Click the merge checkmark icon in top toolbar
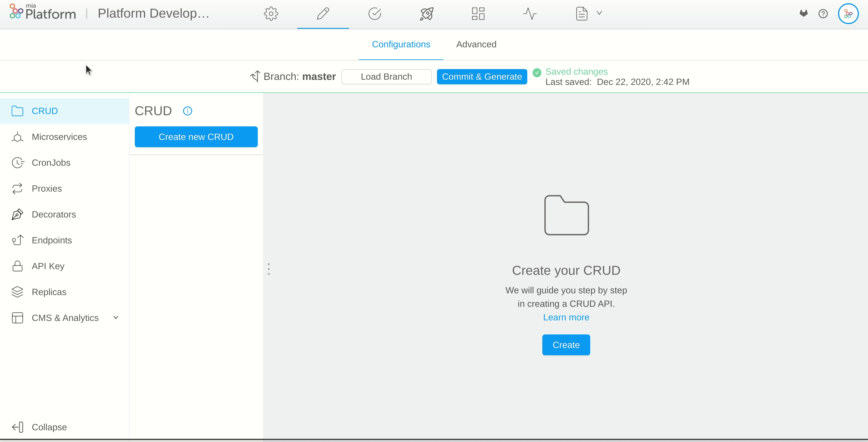Viewport: 868px width, 442px height. 374,14
